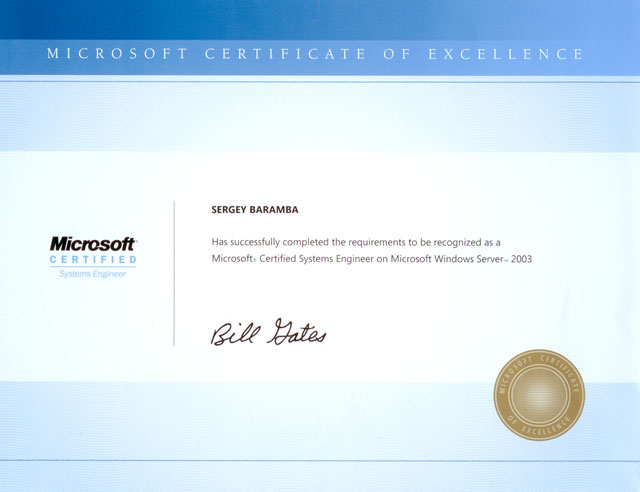The image size is (640, 492).
Task: Click the blue word CERTIFIED in the logo
Action: (93, 260)
